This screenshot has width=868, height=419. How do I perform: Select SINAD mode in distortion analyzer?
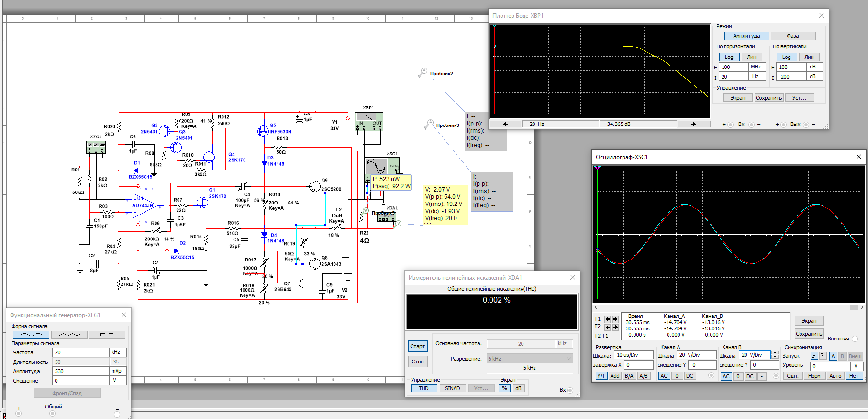[452, 388]
